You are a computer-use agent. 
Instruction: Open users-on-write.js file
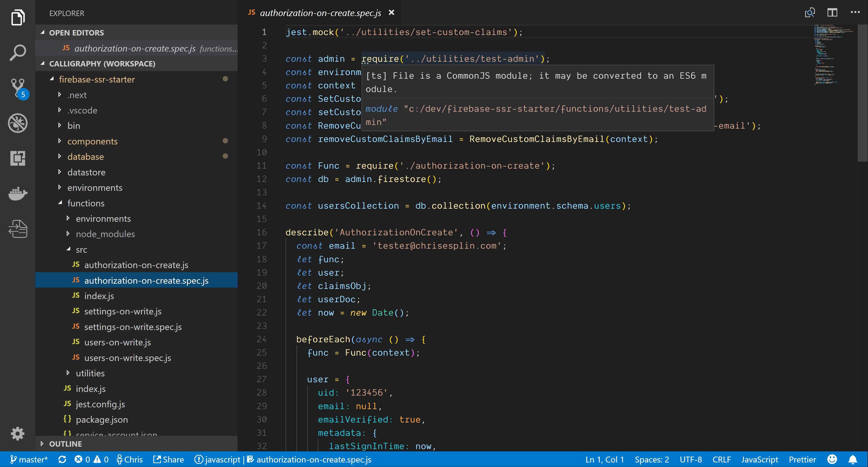click(x=136, y=342)
